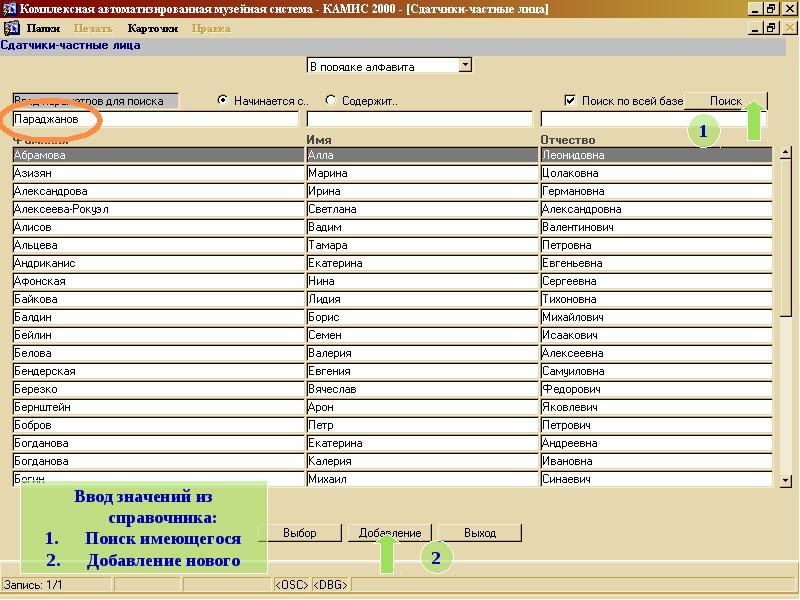Click the empty Имя search field
This screenshot has height=600, width=800.
tap(419, 119)
